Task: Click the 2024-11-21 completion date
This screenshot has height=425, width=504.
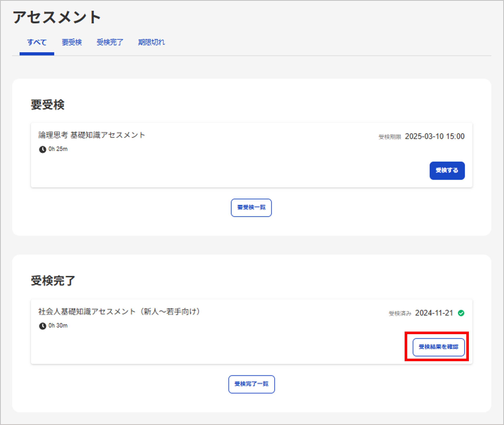Action: click(434, 313)
